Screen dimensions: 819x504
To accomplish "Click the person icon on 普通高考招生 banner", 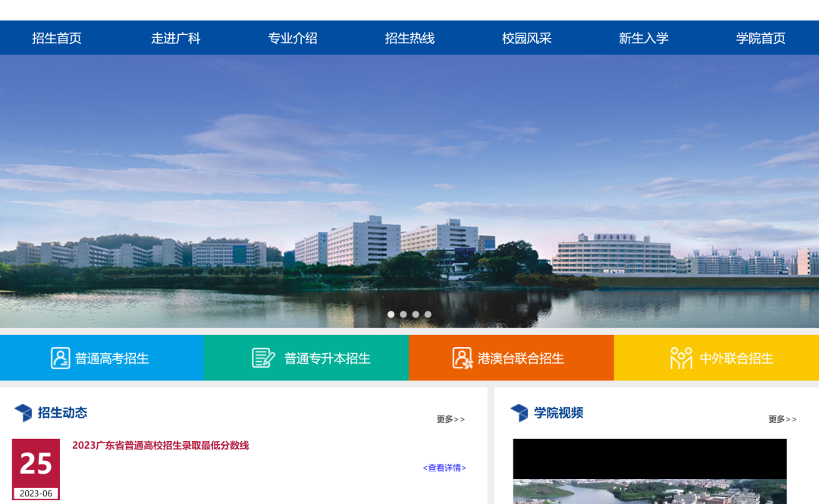I will point(60,357).
